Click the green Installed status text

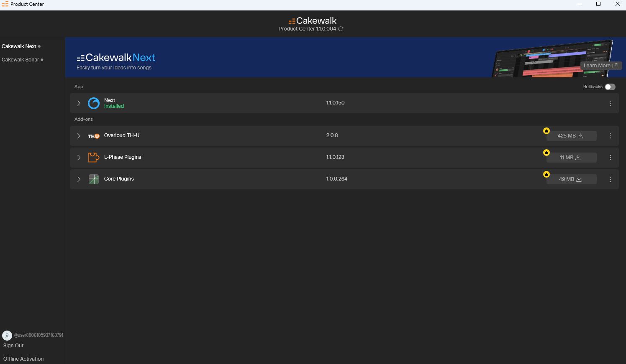[x=114, y=106]
